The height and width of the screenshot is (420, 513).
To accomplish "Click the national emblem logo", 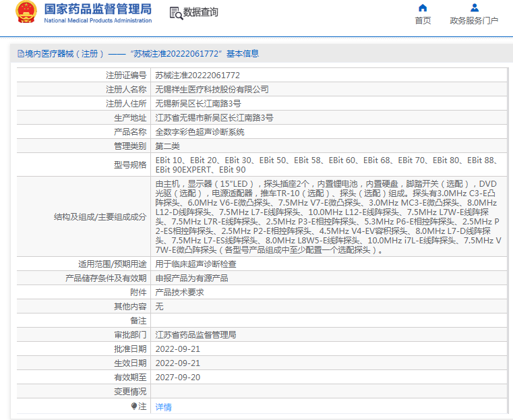I will pyautogui.click(x=26, y=13).
